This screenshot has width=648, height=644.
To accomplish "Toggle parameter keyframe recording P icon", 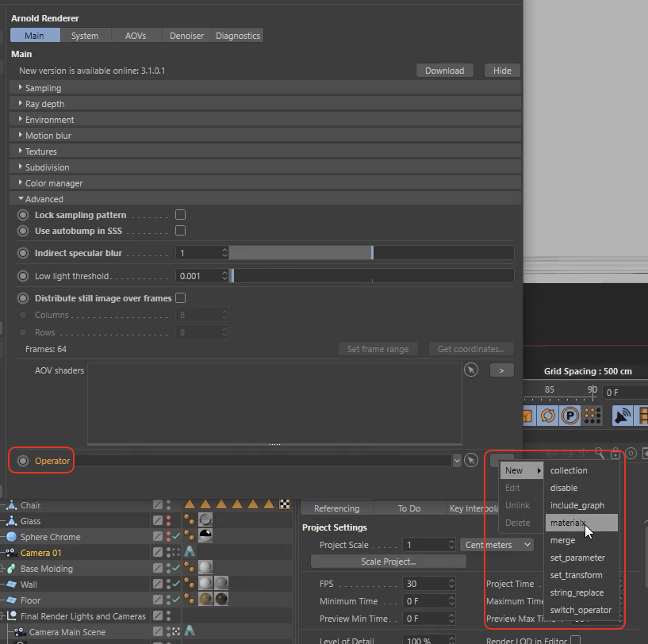I will pos(570,416).
